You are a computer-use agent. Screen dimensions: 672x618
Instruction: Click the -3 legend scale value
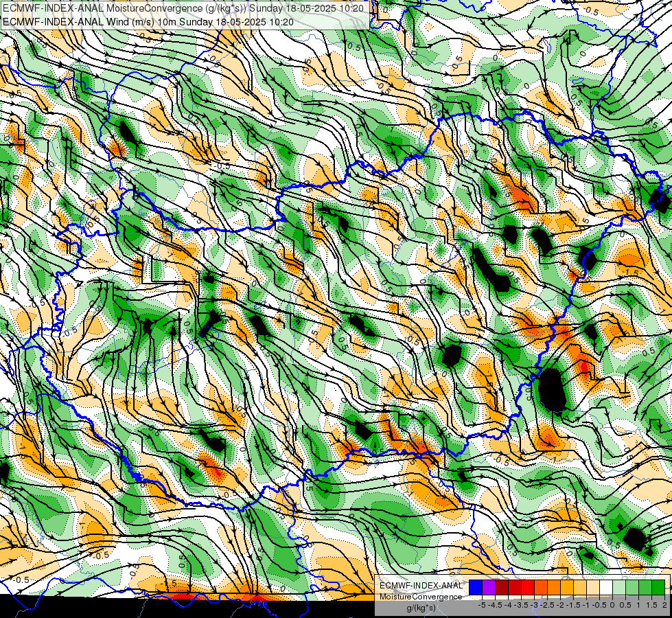tap(535, 605)
